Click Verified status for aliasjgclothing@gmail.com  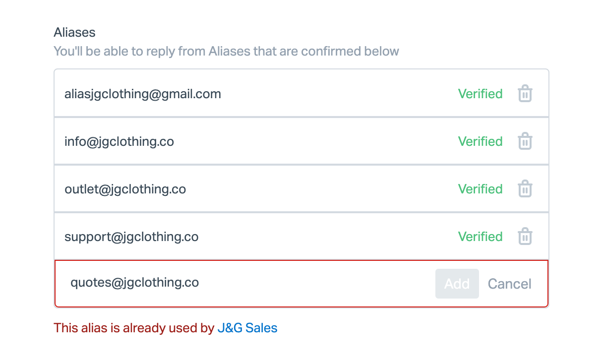pos(480,94)
